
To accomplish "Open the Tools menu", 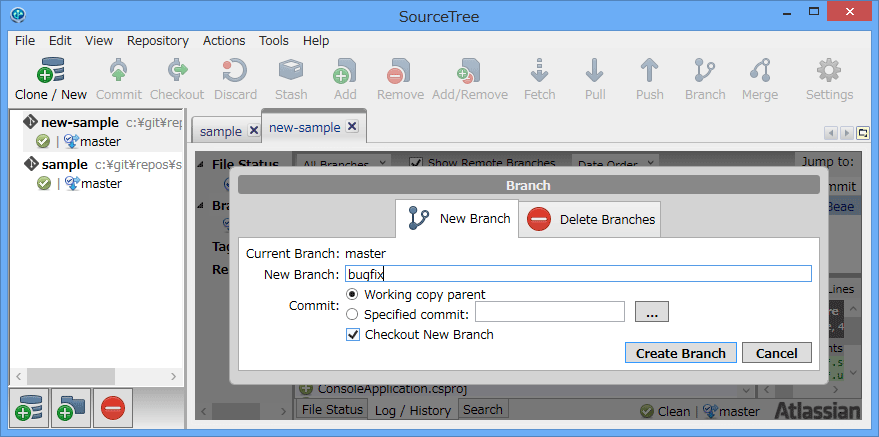I will pos(274,40).
